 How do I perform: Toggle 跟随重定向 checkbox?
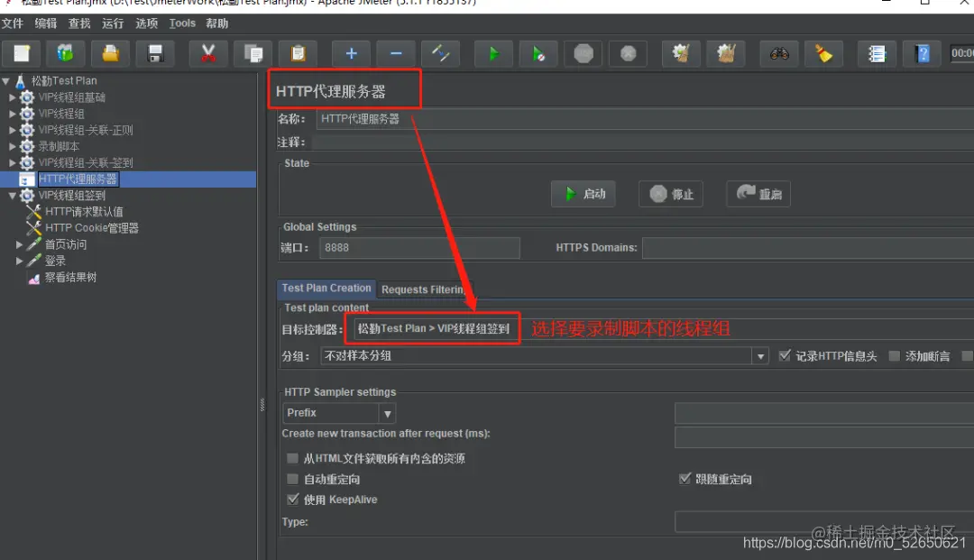point(685,479)
